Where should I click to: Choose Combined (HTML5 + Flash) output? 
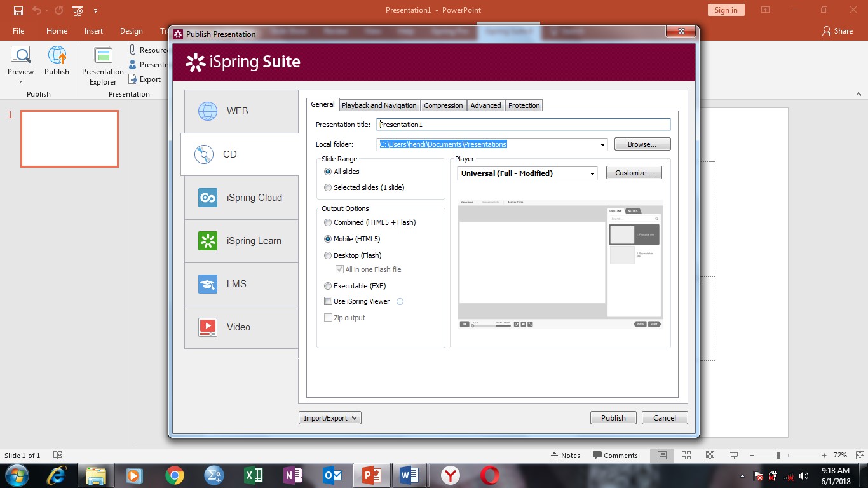click(328, 222)
